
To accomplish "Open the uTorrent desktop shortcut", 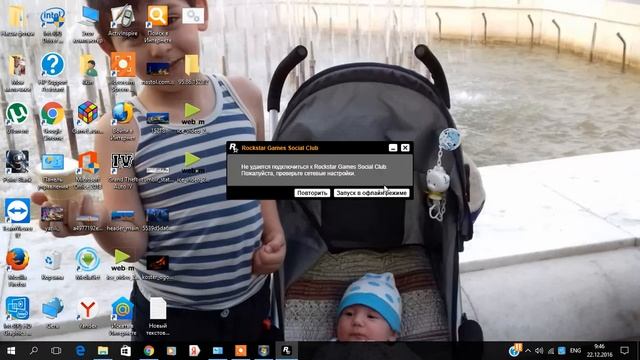I will pyautogui.click(x=17, y=118).
